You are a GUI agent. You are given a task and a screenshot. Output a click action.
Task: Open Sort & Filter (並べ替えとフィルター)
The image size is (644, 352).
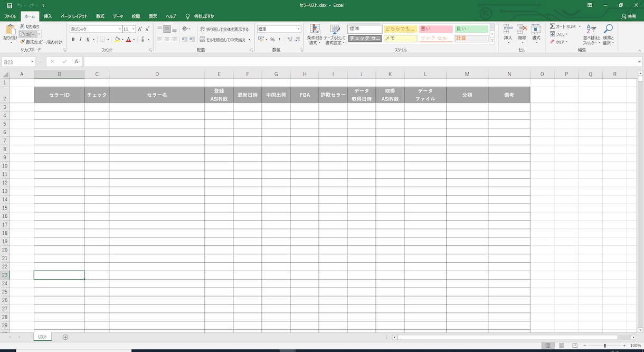click(592, 34)
